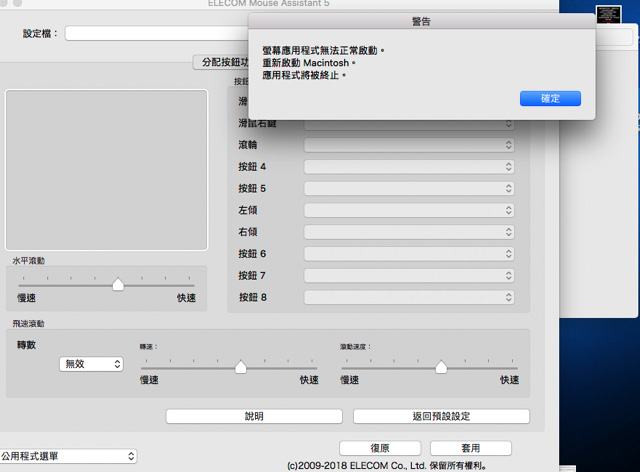Click the 左傾 label
Screen dimensions: 640x472
tap(248, 210)
